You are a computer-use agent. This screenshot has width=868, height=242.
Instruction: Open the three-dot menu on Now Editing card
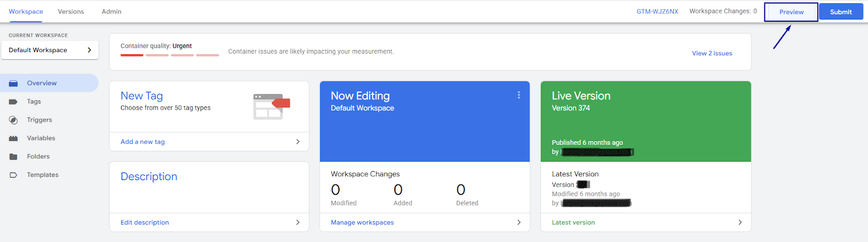pos(519,95)
